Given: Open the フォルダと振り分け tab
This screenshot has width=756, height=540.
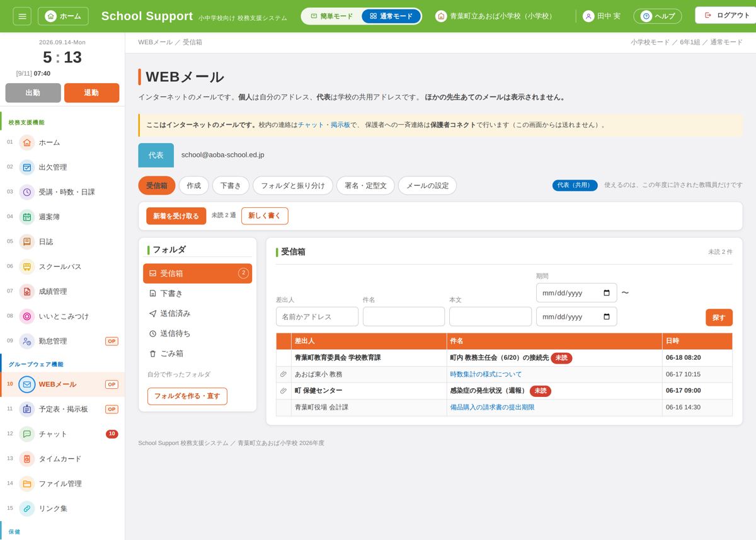Looking at the screenshot, I should 293,186.
